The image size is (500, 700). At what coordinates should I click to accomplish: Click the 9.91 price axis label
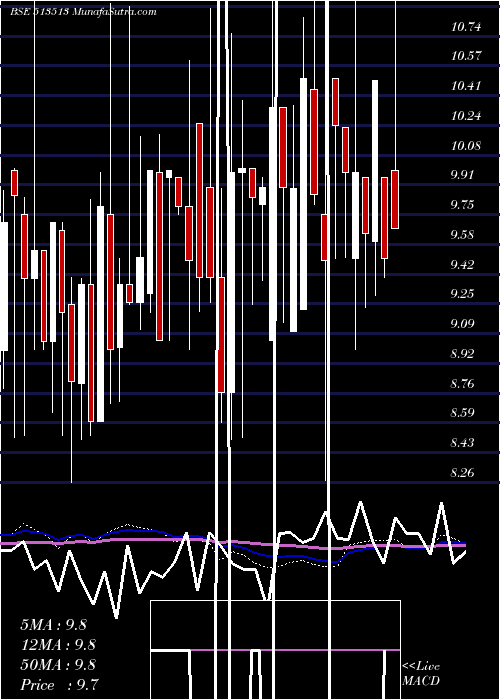(462, 175)
